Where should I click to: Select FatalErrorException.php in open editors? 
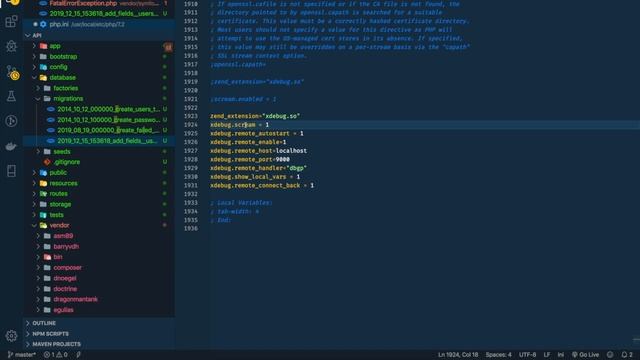point(99,3)
